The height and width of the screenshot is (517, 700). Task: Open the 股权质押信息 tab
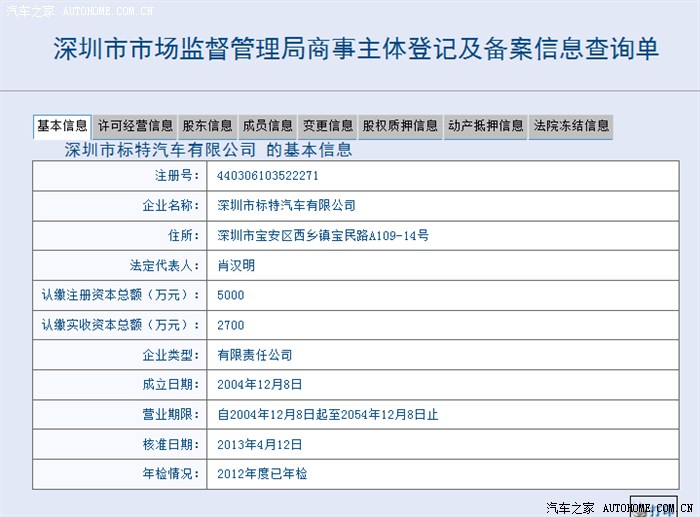point(400,127)
